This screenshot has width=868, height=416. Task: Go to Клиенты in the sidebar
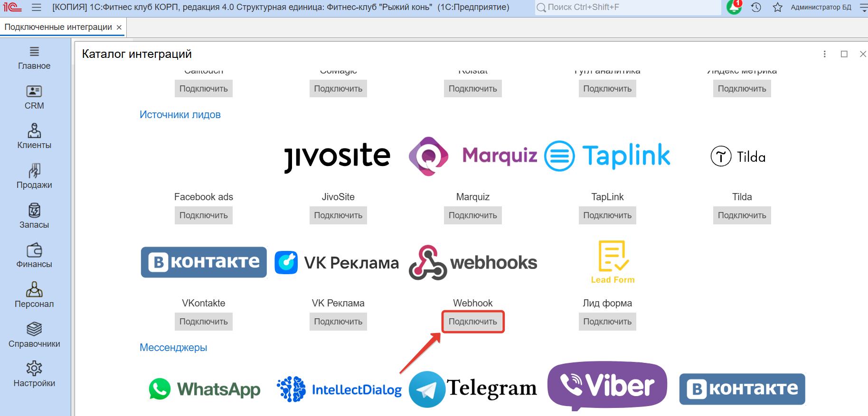coord(34,137)
